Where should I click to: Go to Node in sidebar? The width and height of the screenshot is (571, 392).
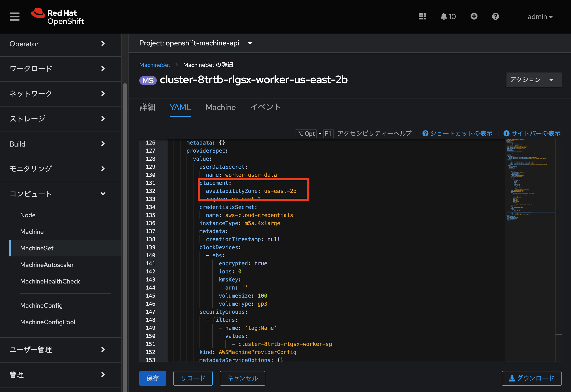pyautogui.click(x=28, y=215)
